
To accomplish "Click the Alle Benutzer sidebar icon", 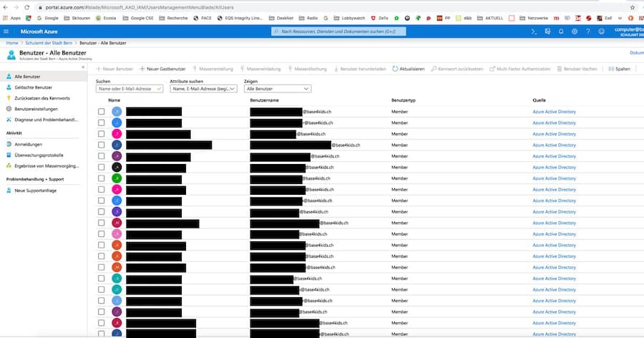I will click(9, 77).
